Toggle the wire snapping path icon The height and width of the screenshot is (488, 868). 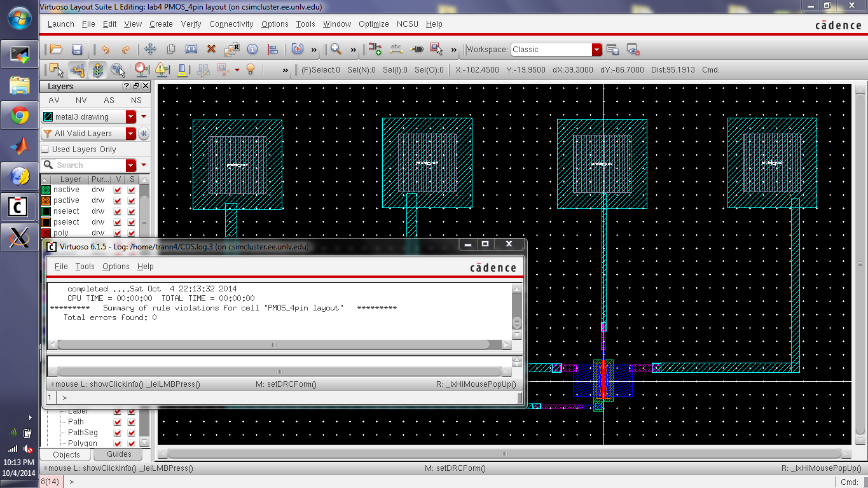78,69
